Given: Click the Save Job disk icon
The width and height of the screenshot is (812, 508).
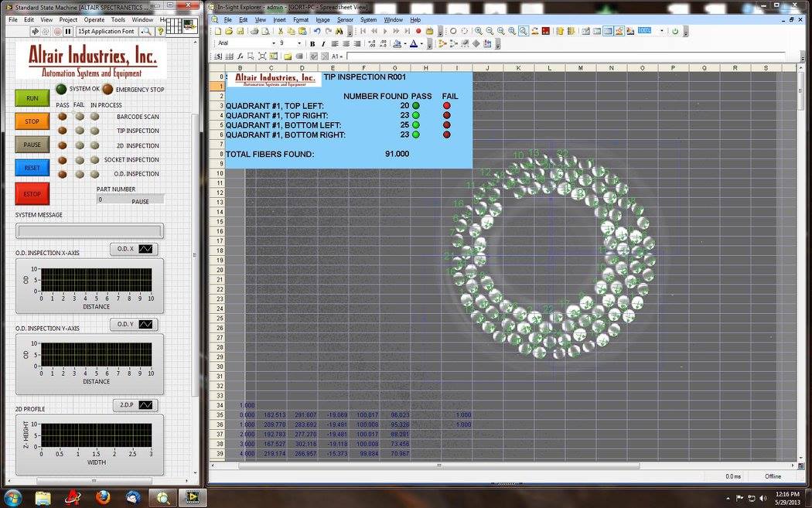Looking at the screenshot, I should point(241,31).
